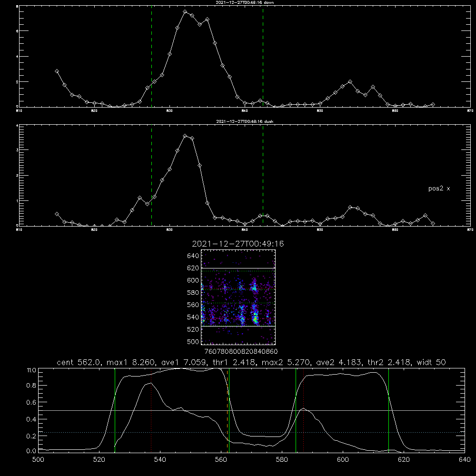Click y-axis label 620 of heat map
This screenshot has height=476, width=476.
pyautogui.click(x=193, y=268)
